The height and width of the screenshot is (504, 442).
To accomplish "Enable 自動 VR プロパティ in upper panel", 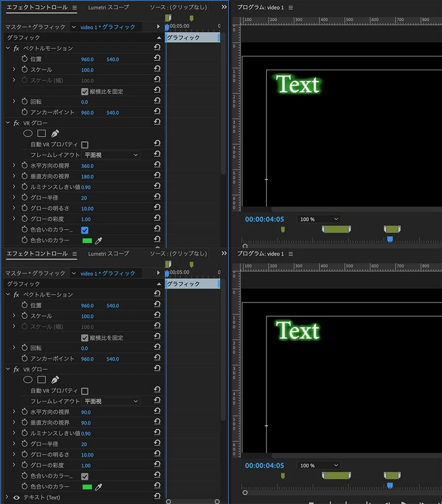I will (85, 145).
